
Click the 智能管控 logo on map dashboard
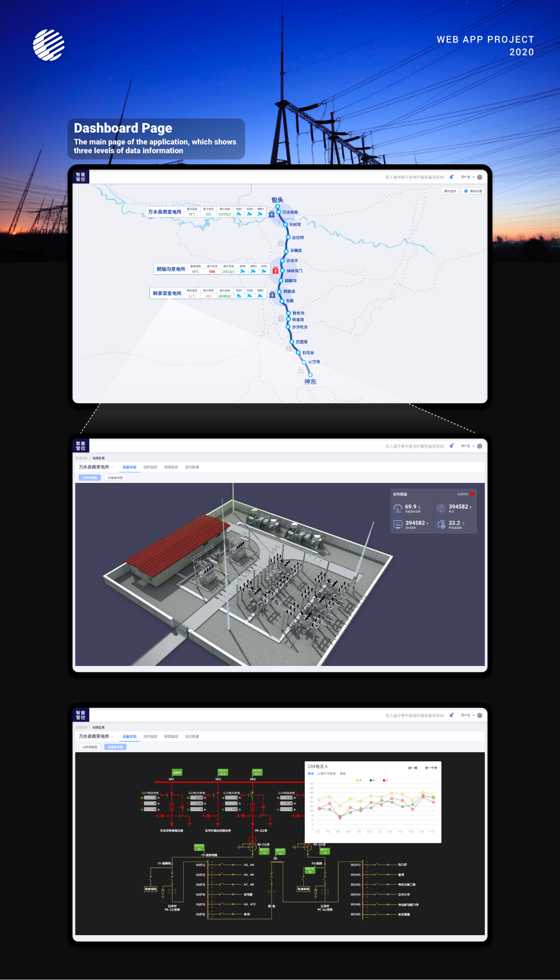coord(81,177)
